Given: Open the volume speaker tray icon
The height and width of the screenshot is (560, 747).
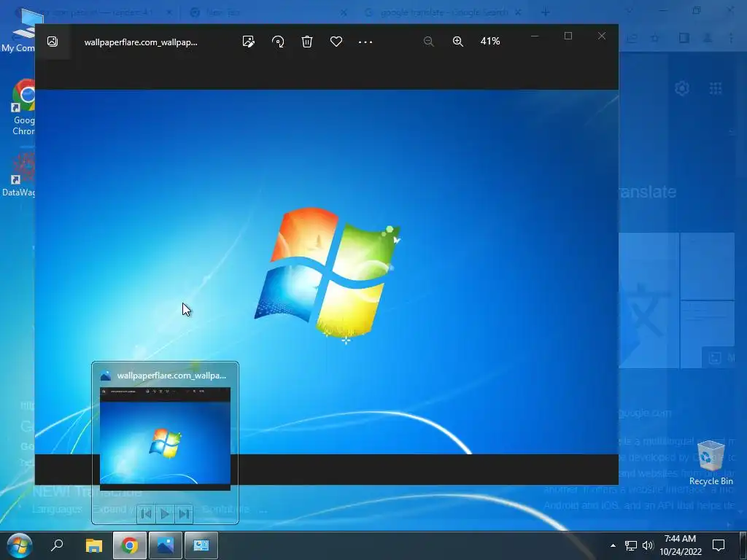Looking at the screenshot, I should point(648,545).
